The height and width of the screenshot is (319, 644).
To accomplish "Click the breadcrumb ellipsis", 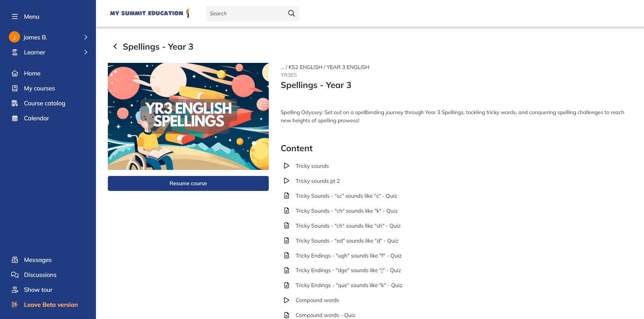I will tap(282, 68).
